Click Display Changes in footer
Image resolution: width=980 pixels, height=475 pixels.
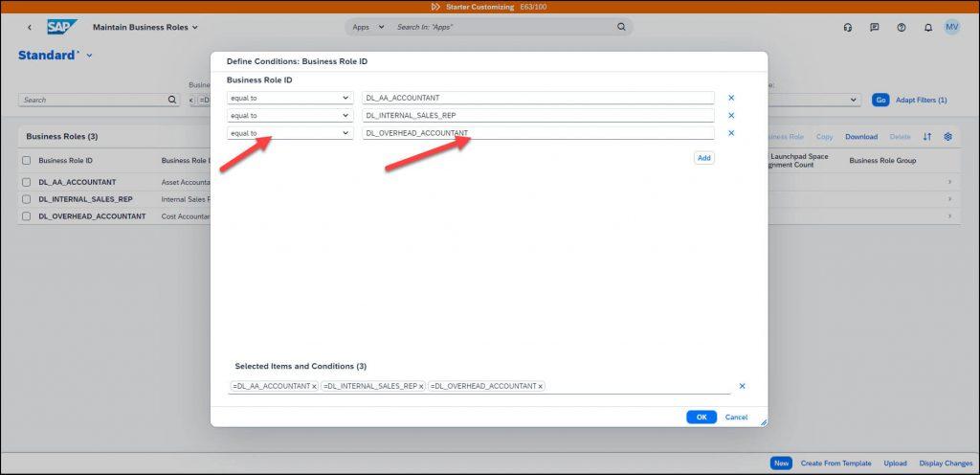point(946,464)
